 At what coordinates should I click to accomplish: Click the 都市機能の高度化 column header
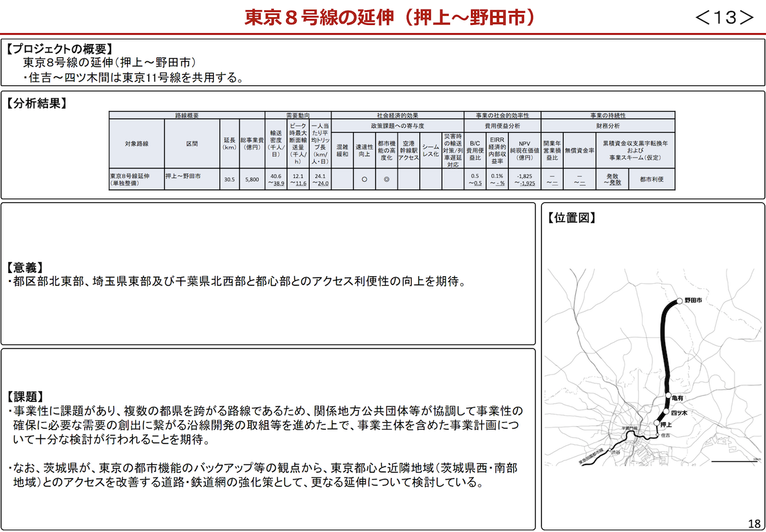click(x=386, y=151)
